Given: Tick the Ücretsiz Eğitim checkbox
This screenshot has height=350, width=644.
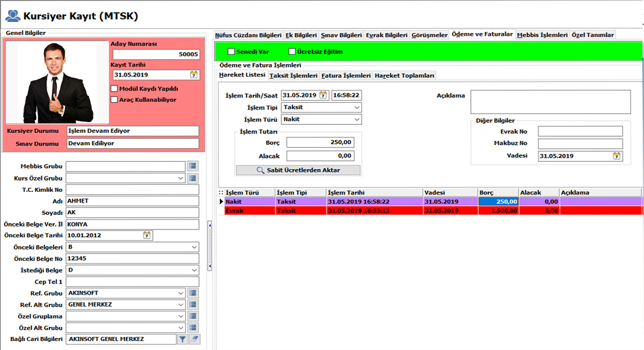Looking at the screenshot, I should 292,52.
